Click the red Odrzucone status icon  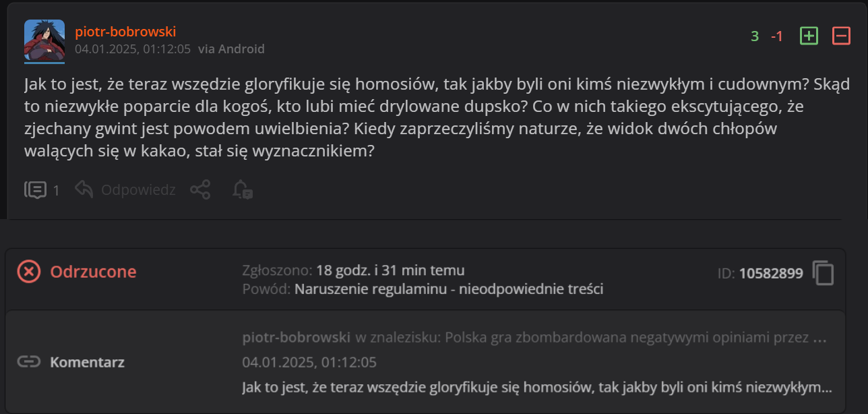(29, 272)
